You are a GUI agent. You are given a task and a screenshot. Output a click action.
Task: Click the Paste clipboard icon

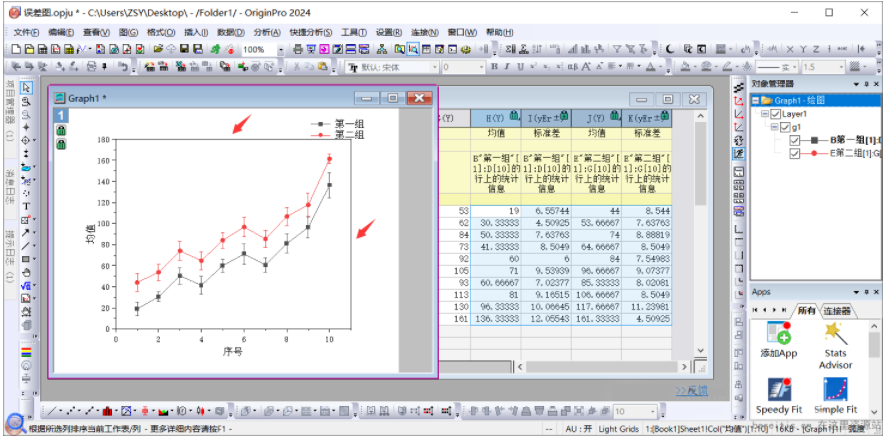click(322, 67)
